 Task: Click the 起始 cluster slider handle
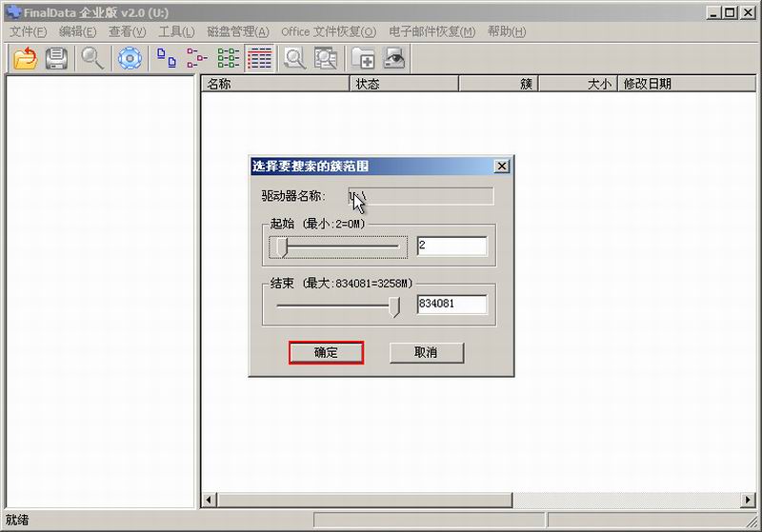coord(281,247)
